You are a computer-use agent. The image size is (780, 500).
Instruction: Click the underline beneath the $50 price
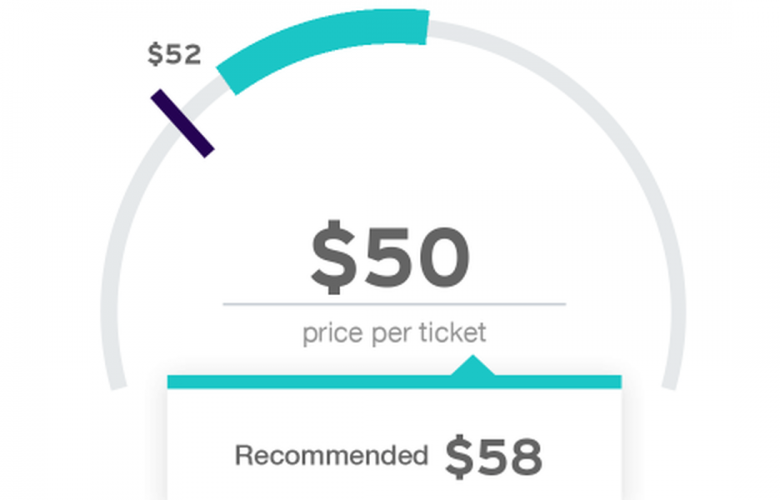[x=394, y=303]
